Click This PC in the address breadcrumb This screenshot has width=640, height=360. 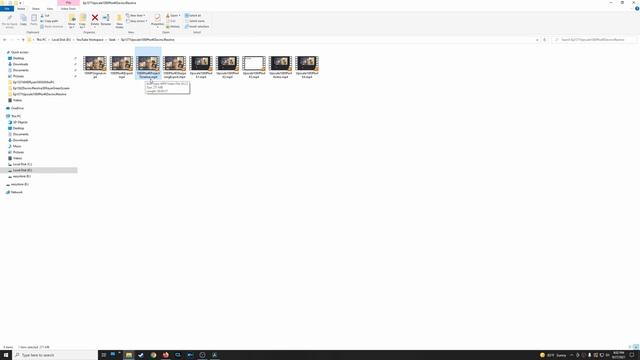(41, 40)
